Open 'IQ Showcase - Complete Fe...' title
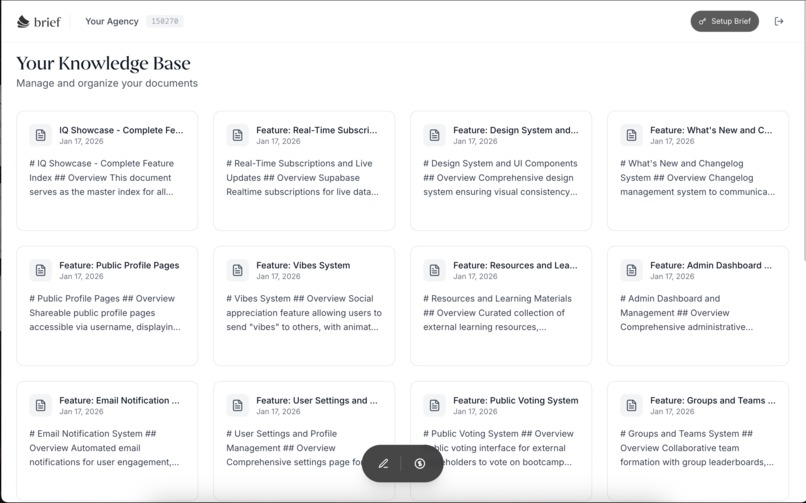 pos(121,130)
